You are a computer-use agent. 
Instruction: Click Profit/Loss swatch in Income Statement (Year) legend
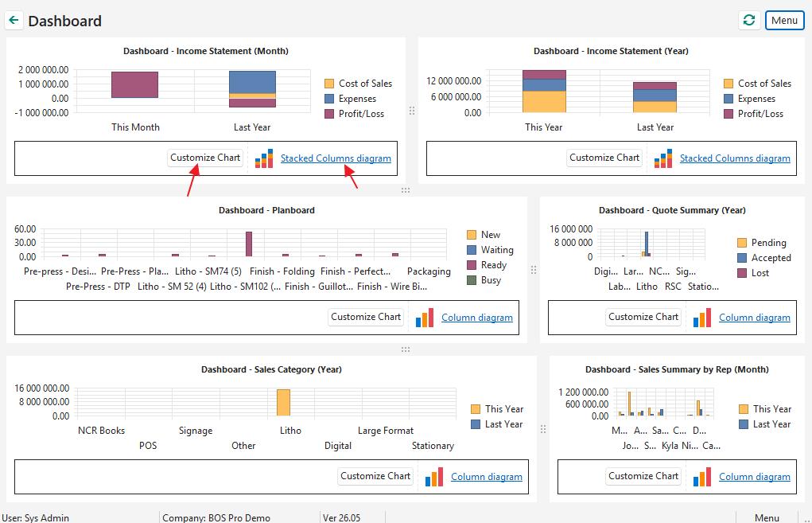[728, 114]
